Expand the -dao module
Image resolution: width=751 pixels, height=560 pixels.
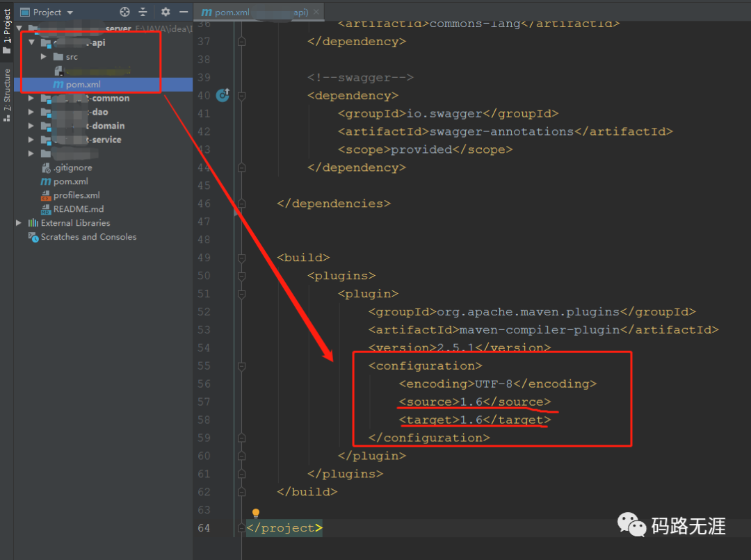(31, 112)
